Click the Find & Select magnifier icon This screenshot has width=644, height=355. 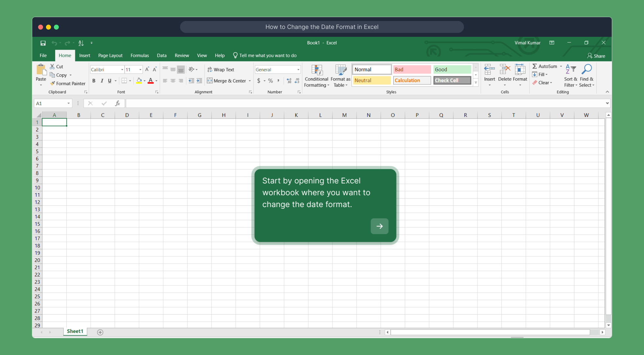(586, 69)
